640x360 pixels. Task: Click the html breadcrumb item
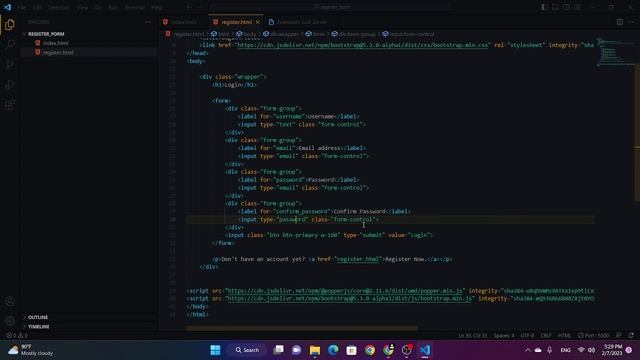pos(220,34)
